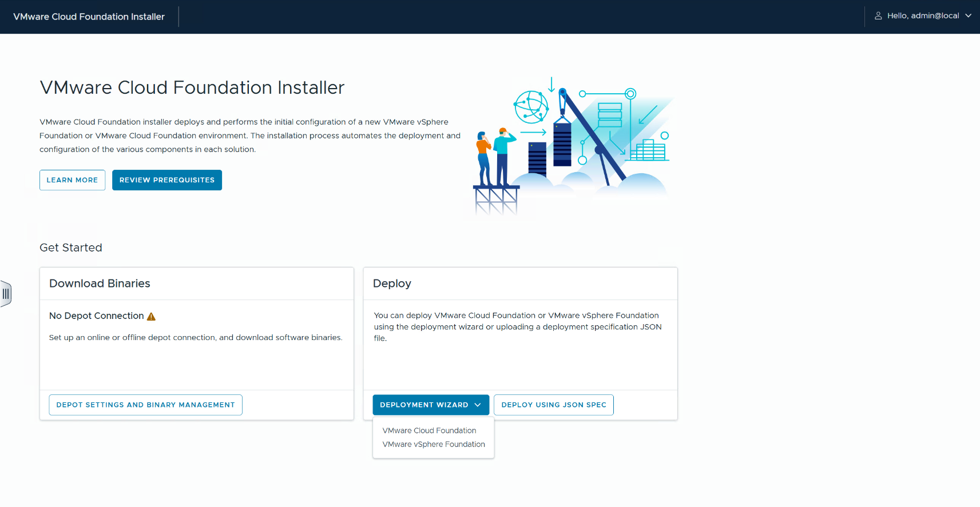
Task: Select VMware Cloud Foundation from dropdown menu
Action: click(429, 430)
